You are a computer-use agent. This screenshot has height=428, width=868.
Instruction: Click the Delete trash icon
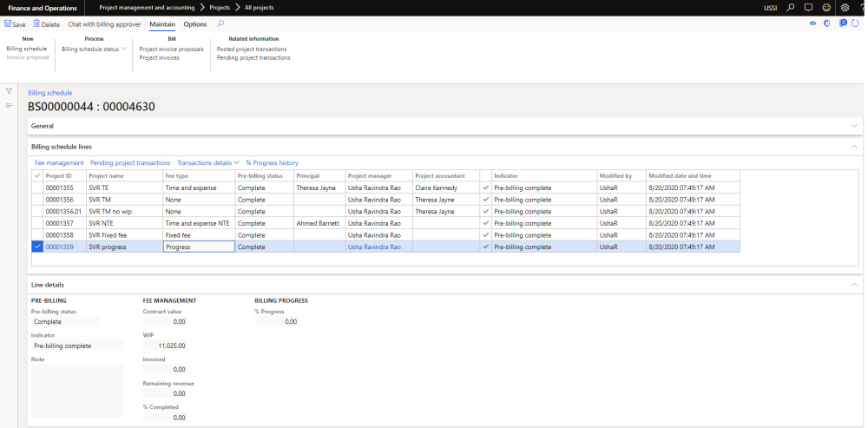36,24
